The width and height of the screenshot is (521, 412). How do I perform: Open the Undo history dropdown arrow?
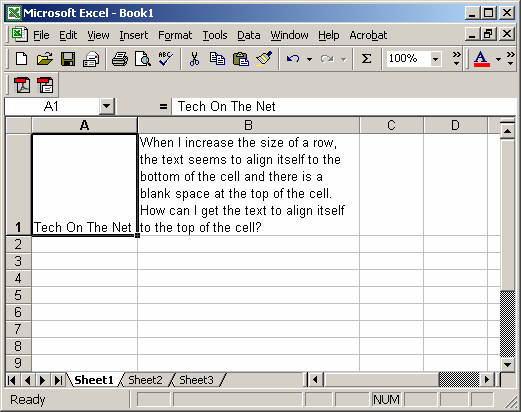pos(309,59)
